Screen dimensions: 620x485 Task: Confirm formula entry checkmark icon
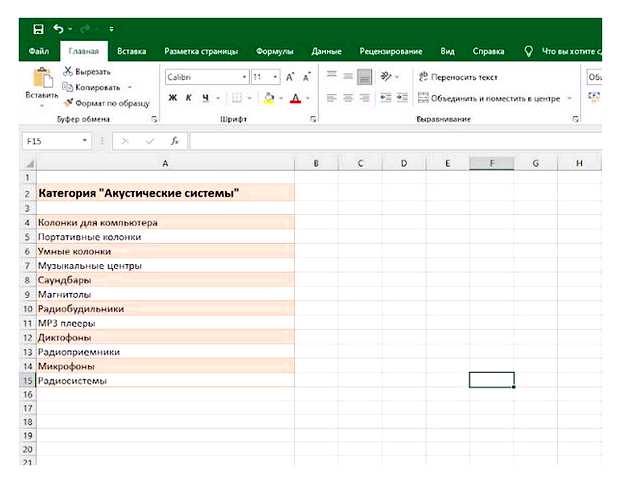click(150, 141)
